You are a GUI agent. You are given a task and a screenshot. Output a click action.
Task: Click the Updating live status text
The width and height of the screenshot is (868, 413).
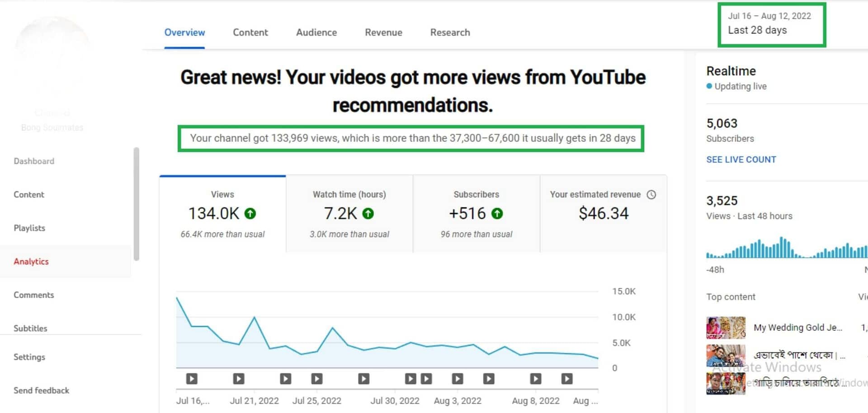coord(741,86)
